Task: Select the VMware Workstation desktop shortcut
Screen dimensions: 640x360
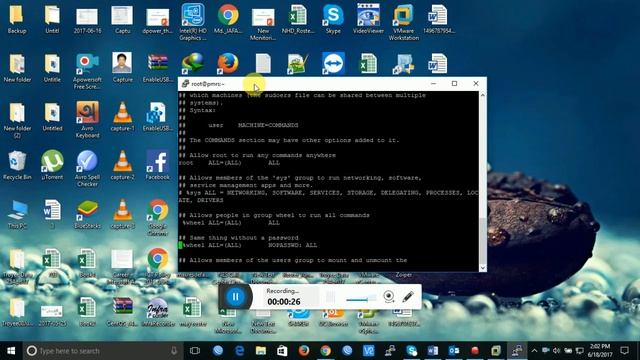Action: coord(403,22)
